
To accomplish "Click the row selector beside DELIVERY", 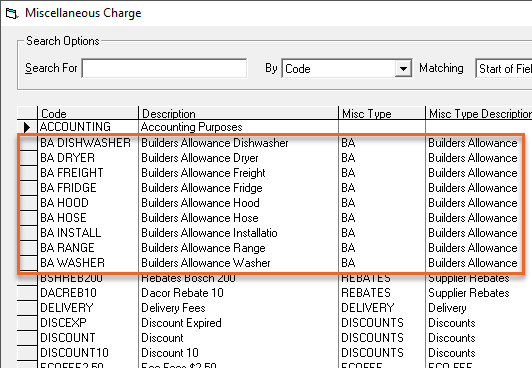I will point(27,308).
